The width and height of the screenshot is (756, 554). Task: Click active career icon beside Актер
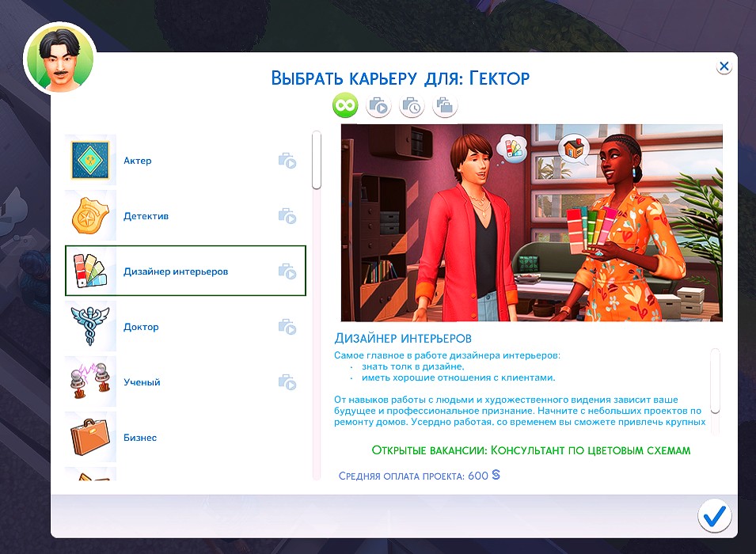[287, 161]
